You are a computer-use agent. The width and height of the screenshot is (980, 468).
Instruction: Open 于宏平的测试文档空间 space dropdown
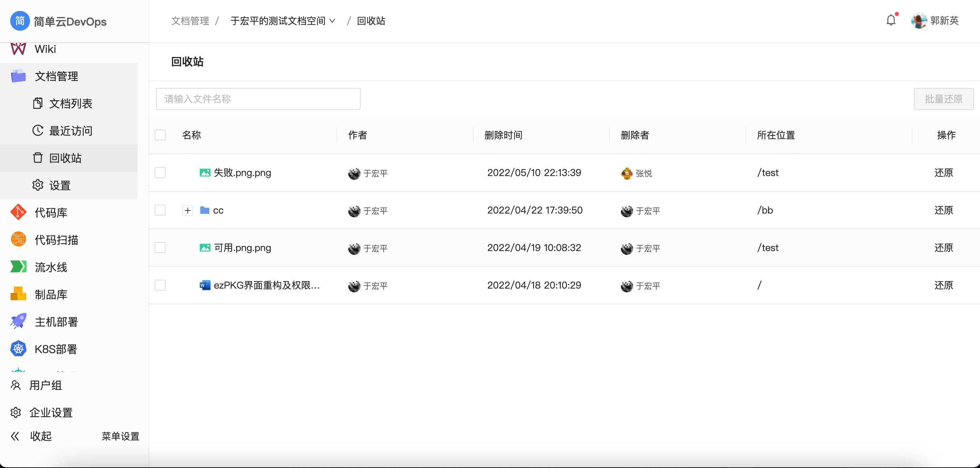[x=283, y=21]
